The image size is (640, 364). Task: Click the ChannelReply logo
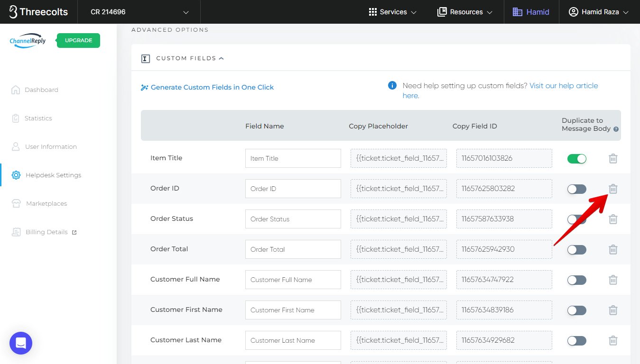[28, 41]
